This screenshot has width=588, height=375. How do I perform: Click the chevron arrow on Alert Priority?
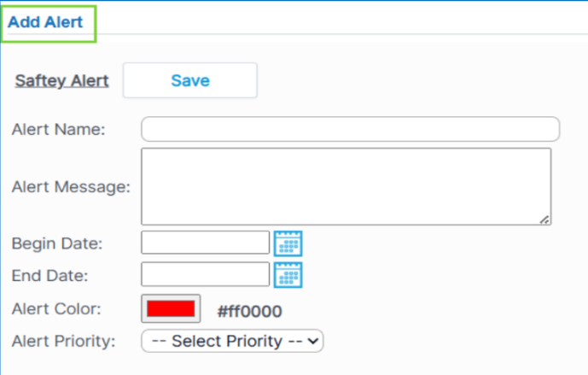314,341
